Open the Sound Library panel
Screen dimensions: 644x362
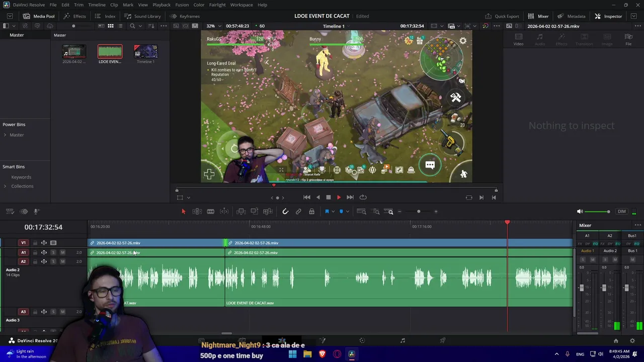pyautogui.click(x=142, y=16)
